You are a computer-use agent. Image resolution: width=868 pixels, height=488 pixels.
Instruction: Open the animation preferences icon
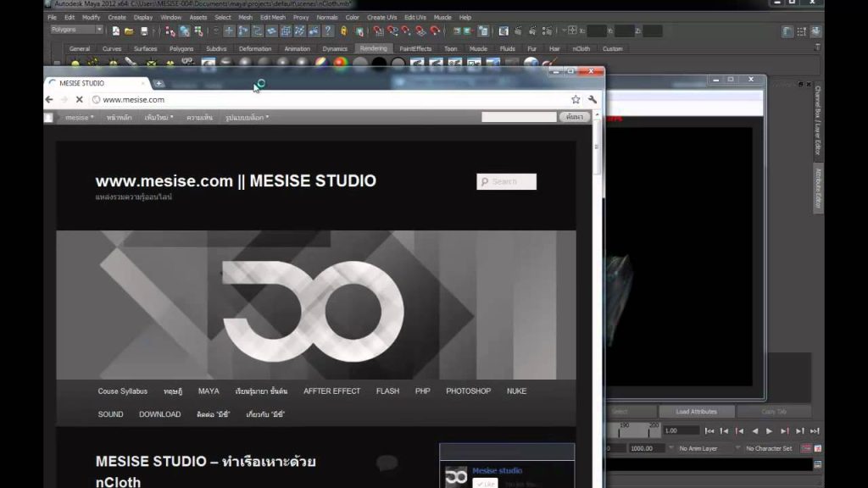(818, 448)
